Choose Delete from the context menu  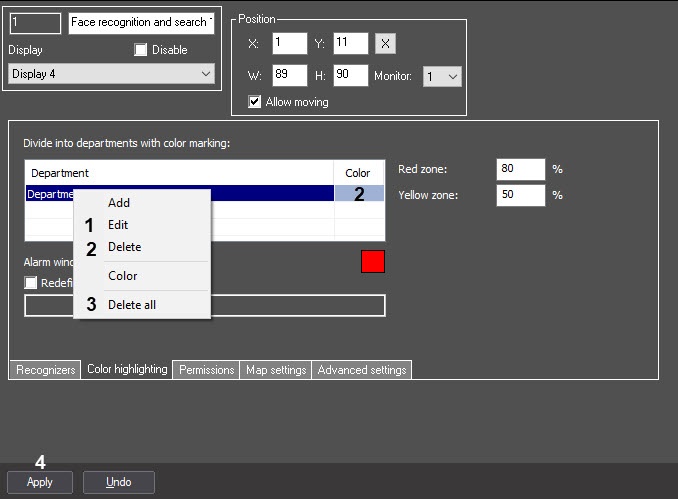[x=125, y=247]
